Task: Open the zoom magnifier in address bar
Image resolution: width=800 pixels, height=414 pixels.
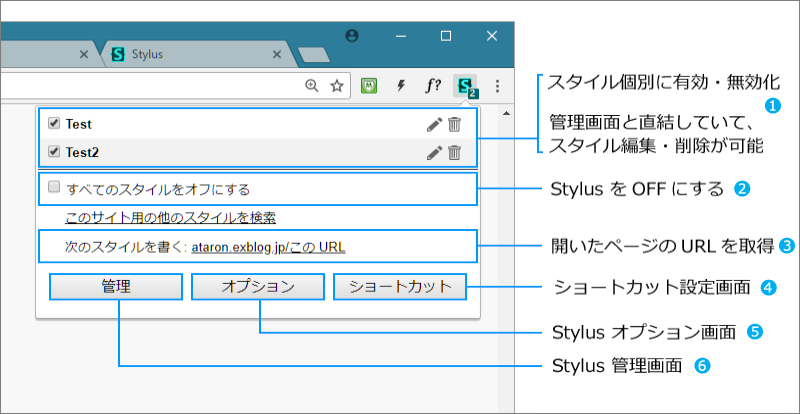Action: click(x=312, y=86)
